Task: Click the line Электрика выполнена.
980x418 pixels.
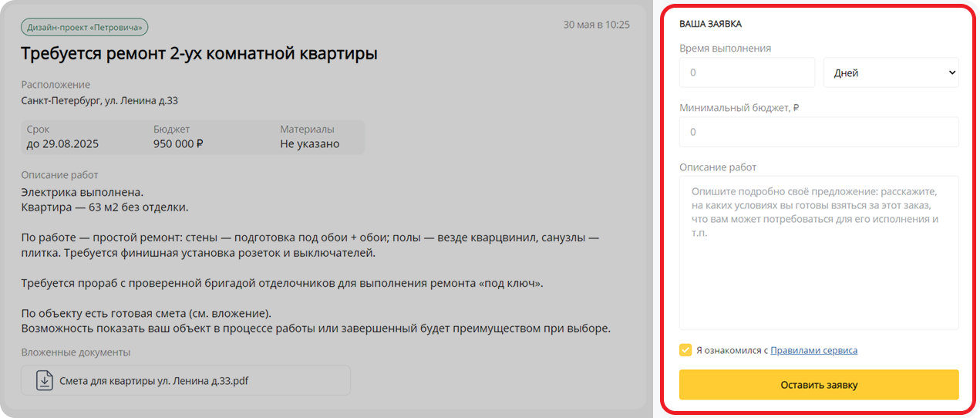Action: [82, 191]
